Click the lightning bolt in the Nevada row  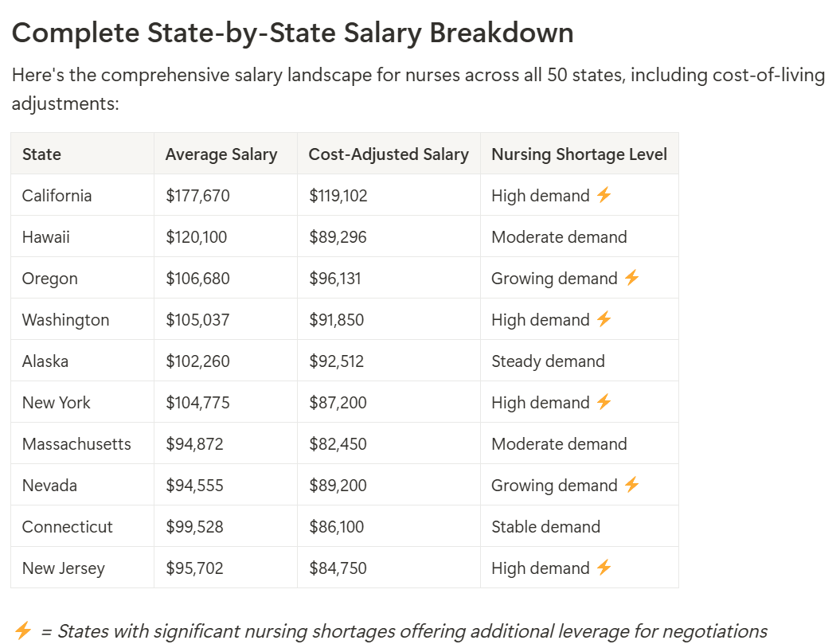point(631,485)
